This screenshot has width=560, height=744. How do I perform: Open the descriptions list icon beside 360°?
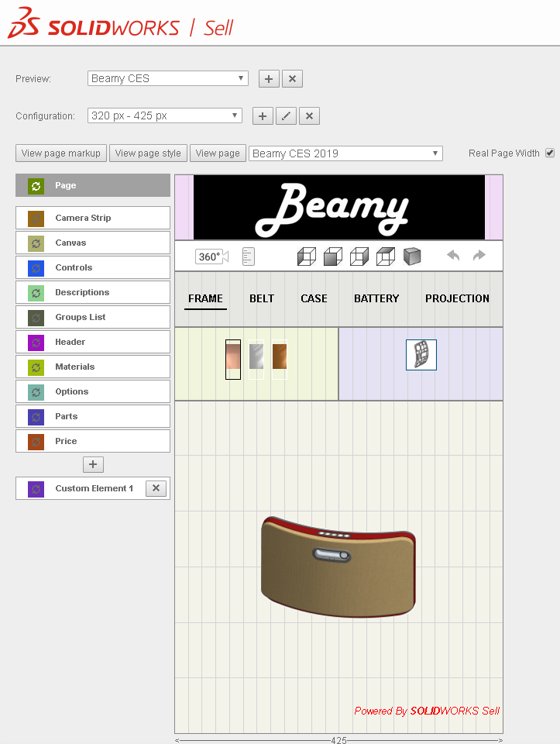click(249, 257)
